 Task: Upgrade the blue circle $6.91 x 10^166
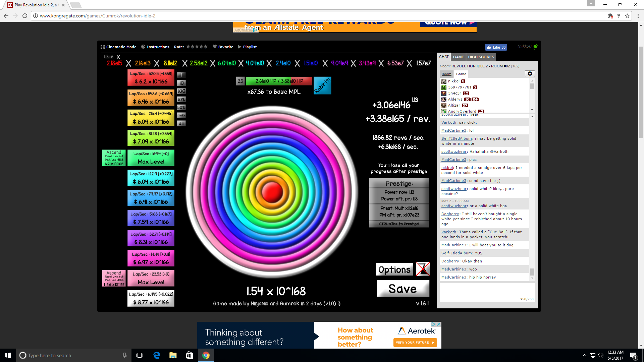[151, 198]
